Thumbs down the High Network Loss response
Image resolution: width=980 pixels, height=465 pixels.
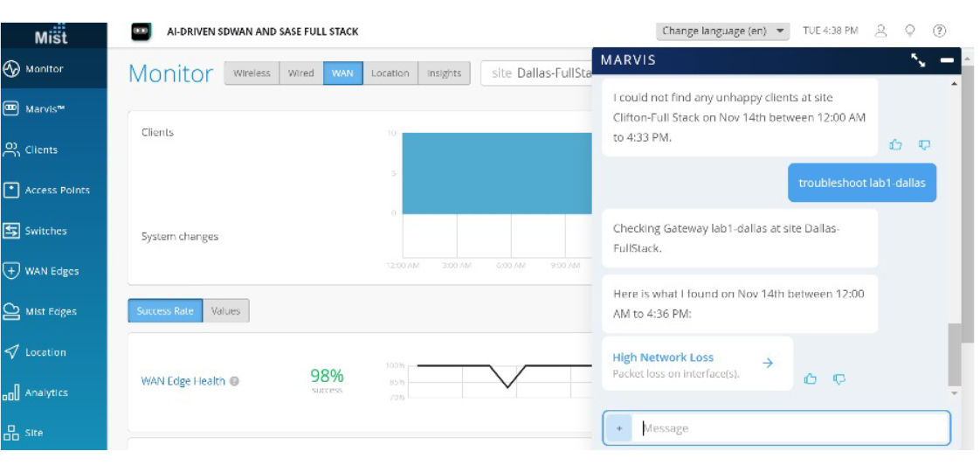pyautogui.click(x=839, y=378)
